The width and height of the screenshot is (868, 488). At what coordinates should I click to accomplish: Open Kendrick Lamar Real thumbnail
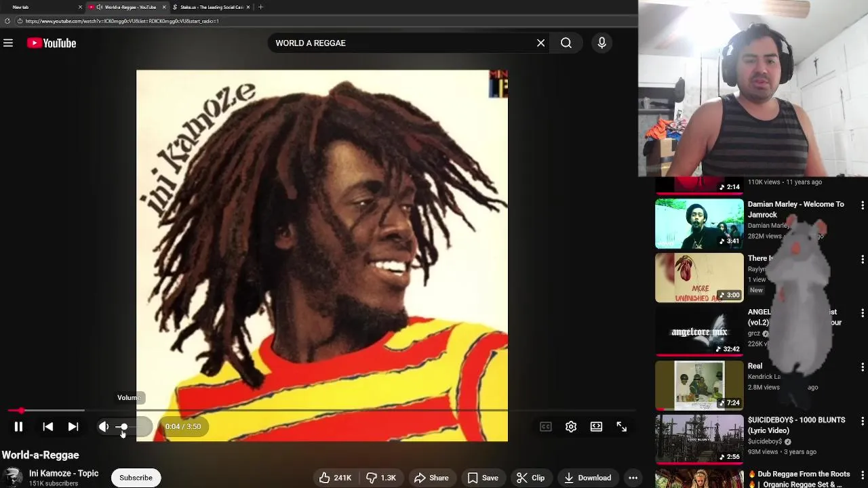coord(699,386)
